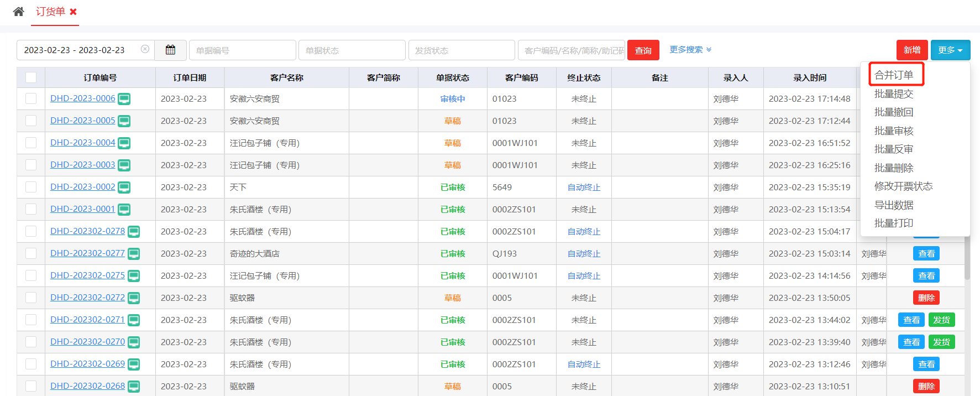Screen dimensions: 980x396
Task: Close the 订货单 tab
Action: [x=73, y=12]
